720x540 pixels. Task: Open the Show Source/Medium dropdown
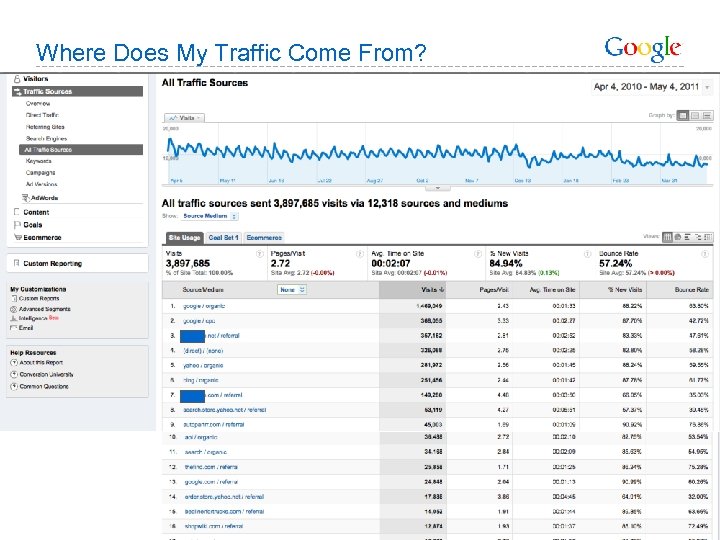[209, 216]
